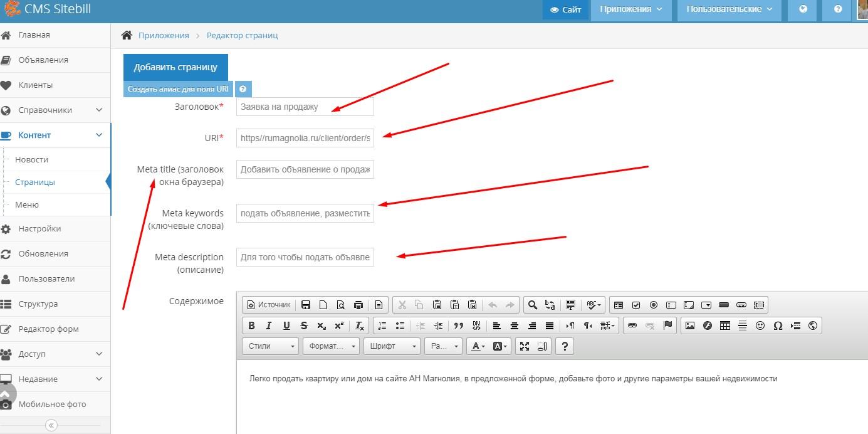Click the Print icon in toolbar
868x434 pixels.
click(x=358, y=305)
